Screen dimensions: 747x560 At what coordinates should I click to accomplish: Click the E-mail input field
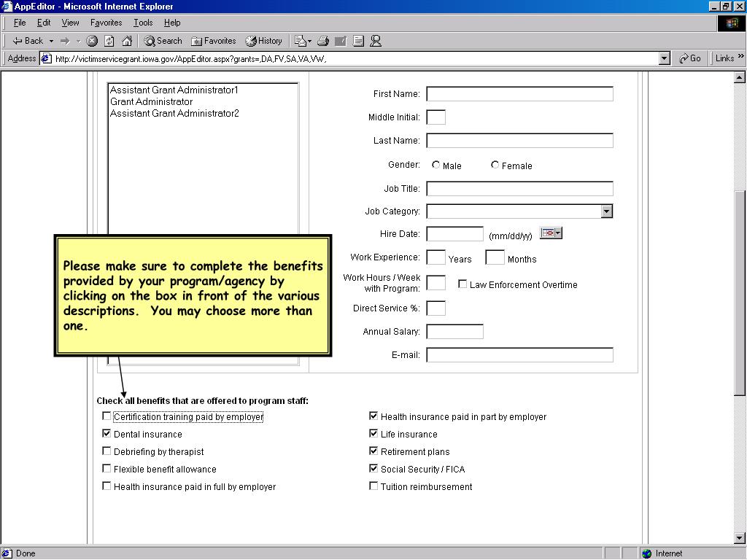click(519, 355)
